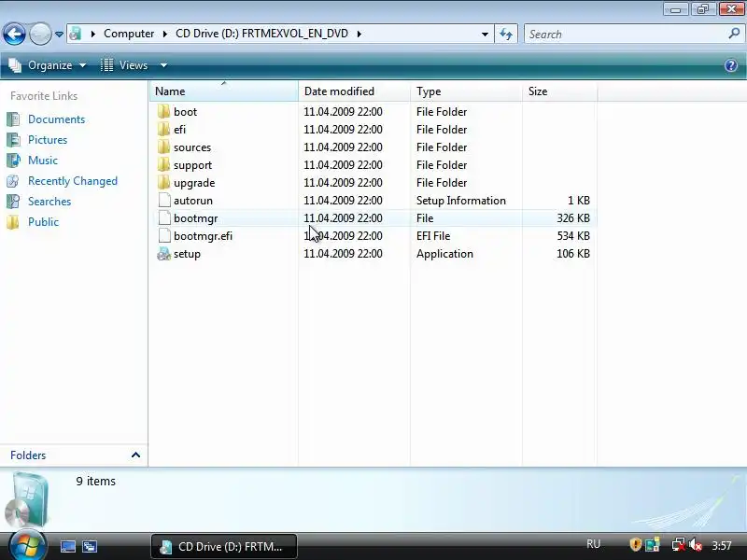The height and width of the screenshot is (560, 747).
Task: Click the network tray icon with red X
Action: pyautogui.click(x=678, y=544)
